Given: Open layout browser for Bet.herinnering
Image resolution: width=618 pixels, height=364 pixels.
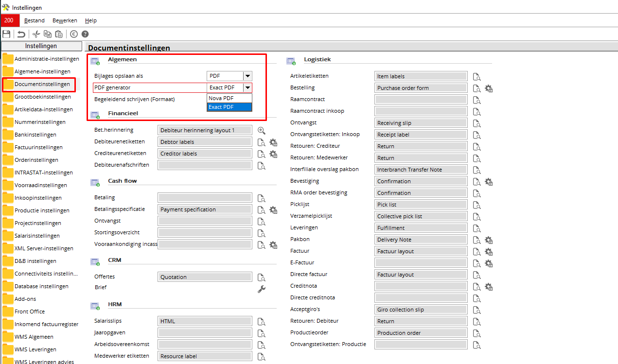Looking at the screenshot, I should [262, 130].
